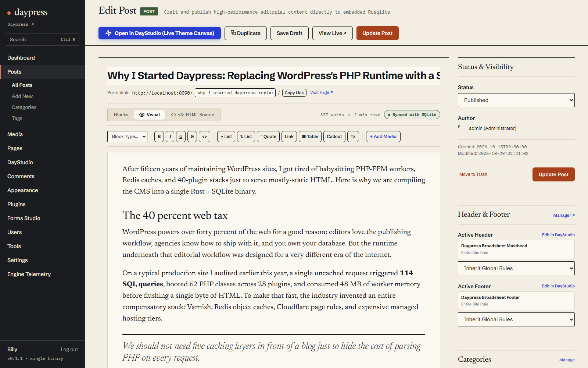588x368 pixels.
Task: Select Add New under Posts
Action: 22,96
